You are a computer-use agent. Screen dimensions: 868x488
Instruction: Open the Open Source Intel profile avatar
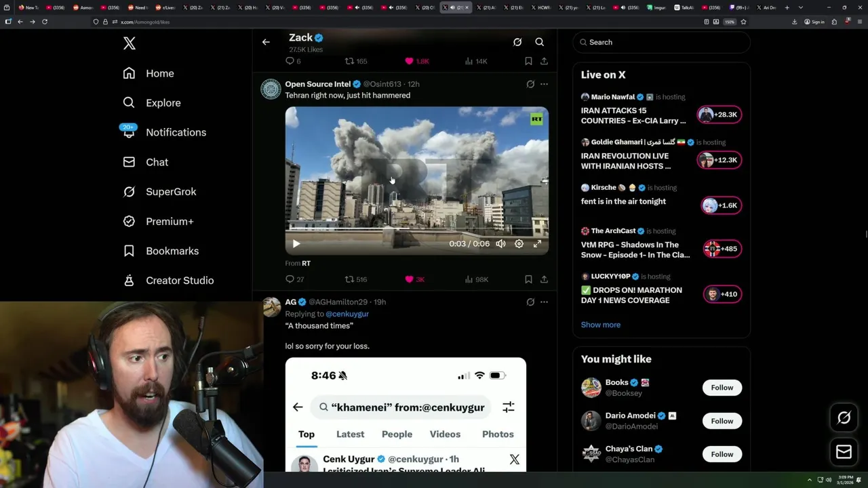click(271, 89)
